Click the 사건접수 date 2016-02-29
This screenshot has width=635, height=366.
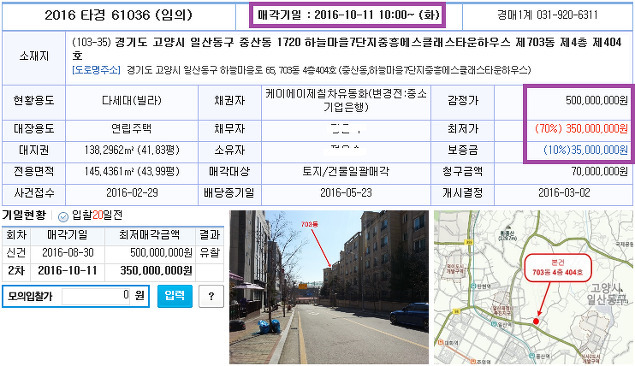click(x=132, y=193)
